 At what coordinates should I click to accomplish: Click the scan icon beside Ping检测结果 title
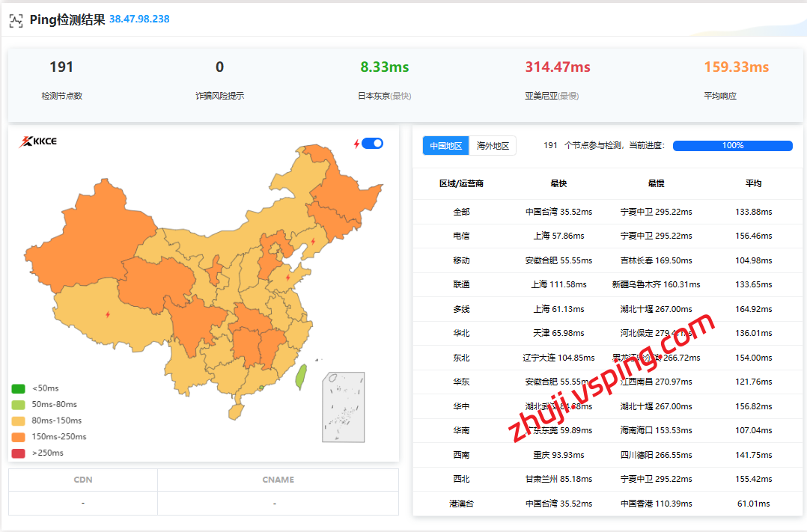click(x=16, y=20)
